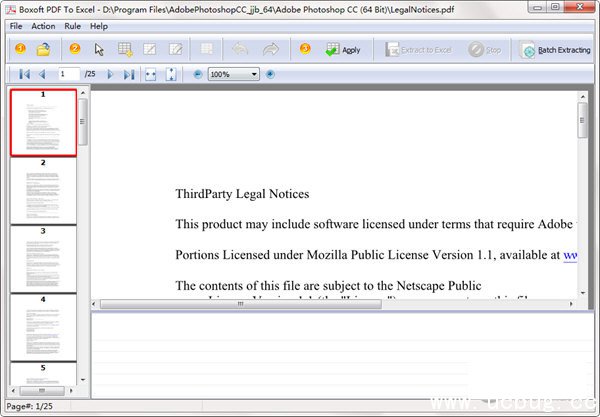Apply the rule with Apply button

coord(343,49)
